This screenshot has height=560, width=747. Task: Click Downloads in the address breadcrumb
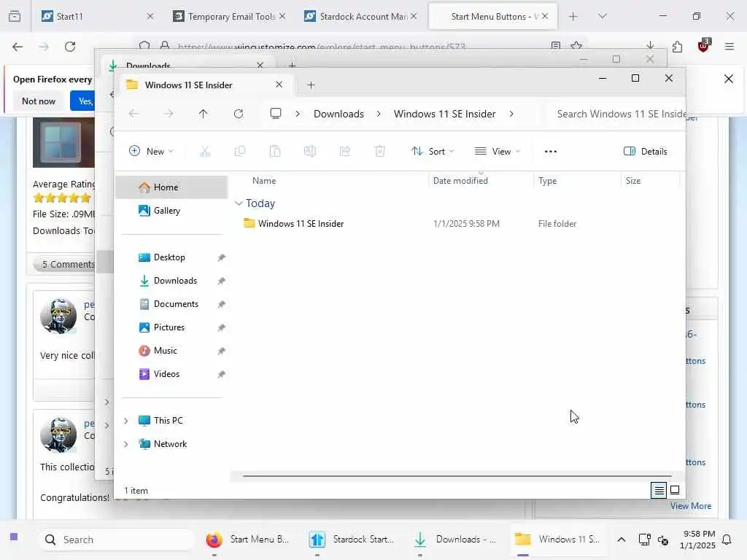(x=338, y=114)
